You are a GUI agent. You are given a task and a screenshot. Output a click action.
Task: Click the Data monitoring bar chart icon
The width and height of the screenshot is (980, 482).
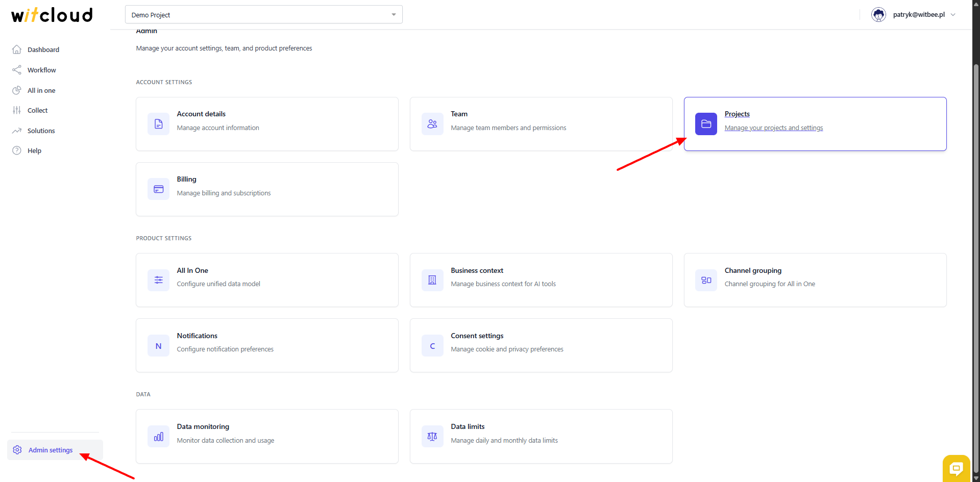pos(158,437)
